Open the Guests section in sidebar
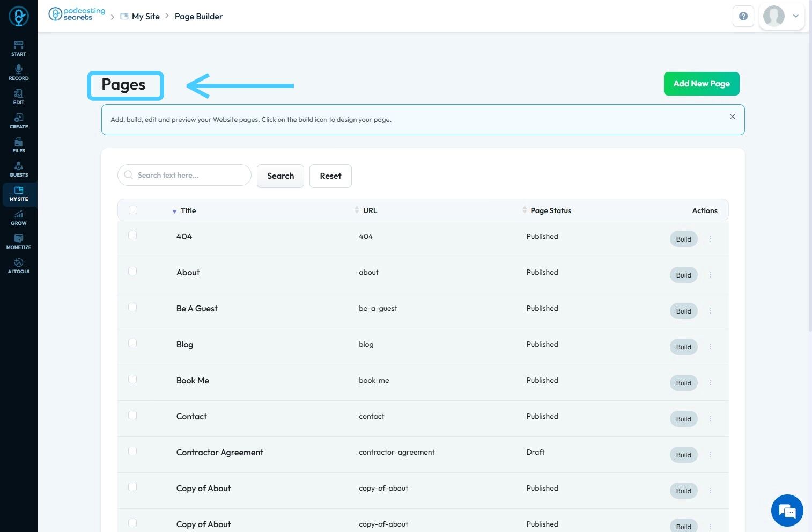 point(19,169)
